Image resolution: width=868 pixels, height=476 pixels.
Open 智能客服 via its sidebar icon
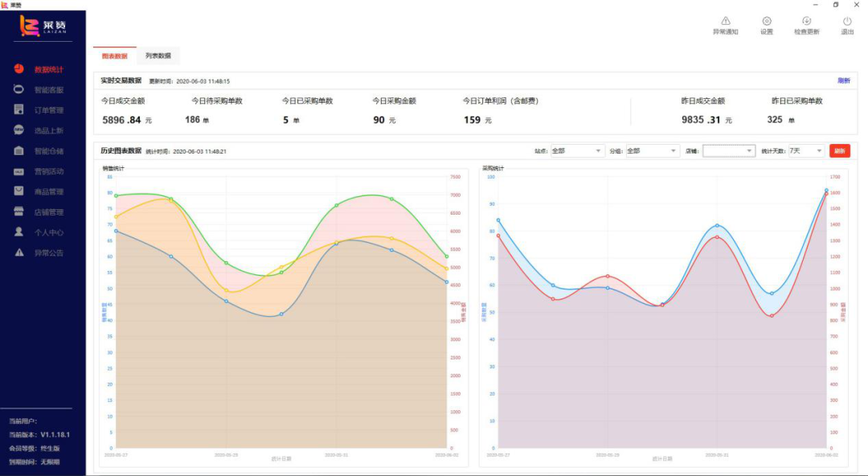[18, 89]
